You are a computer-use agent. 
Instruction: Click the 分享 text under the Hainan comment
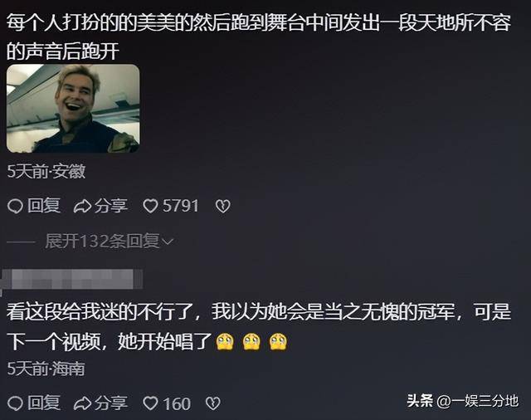(111, 403)
